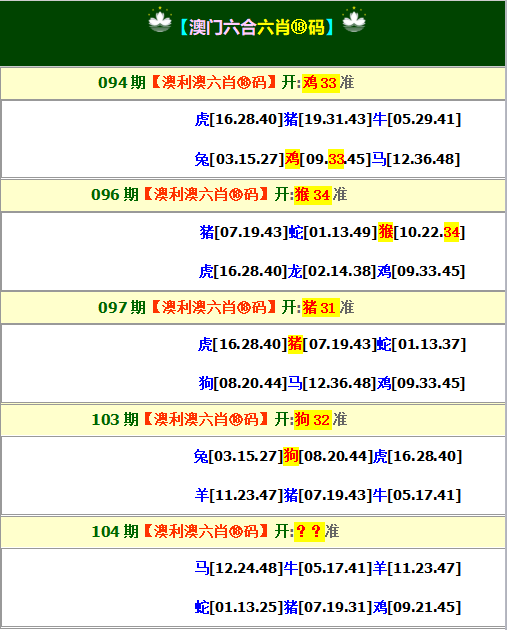Click the title 澳门六合六肖⑱码
Screen dimensions: 507x630
pos(257,27)
